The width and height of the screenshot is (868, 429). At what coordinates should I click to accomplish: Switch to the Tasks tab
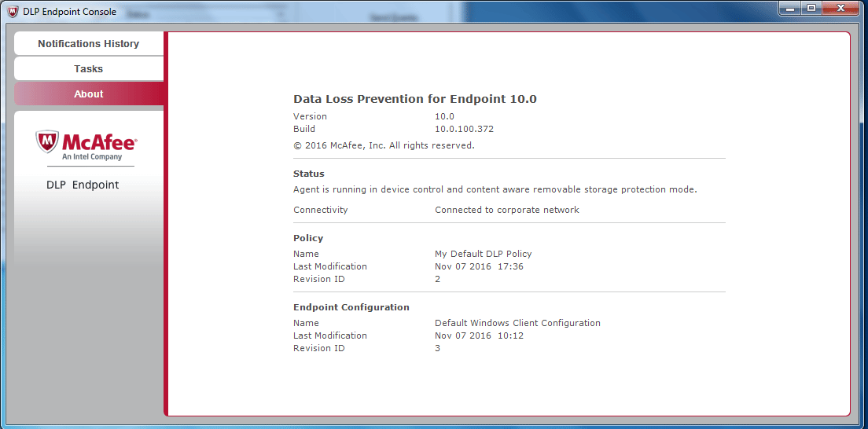click(x=89, y=68)
